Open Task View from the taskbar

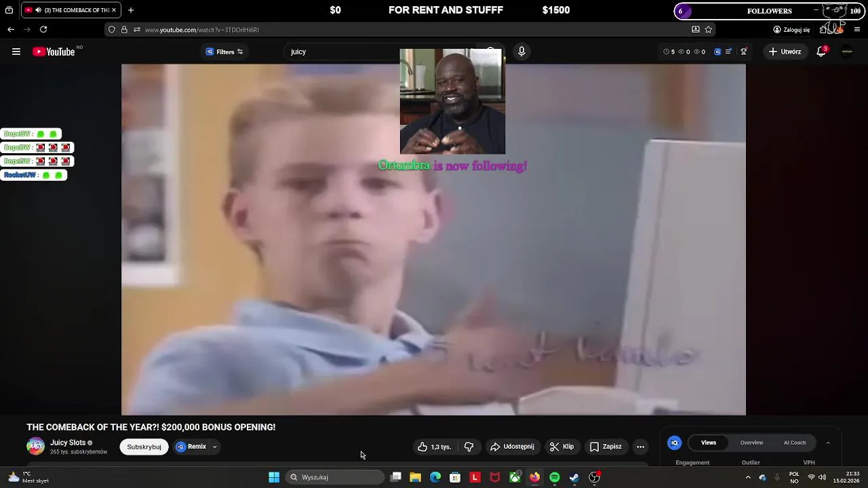396,477
